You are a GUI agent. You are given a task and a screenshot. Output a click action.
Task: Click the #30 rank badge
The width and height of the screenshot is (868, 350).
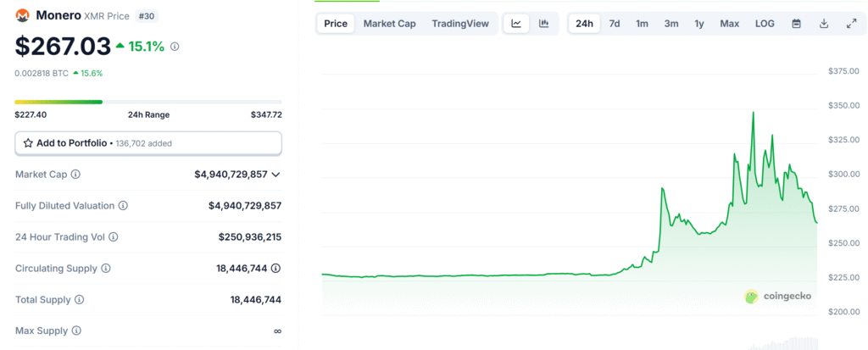[x=146, y=16]
